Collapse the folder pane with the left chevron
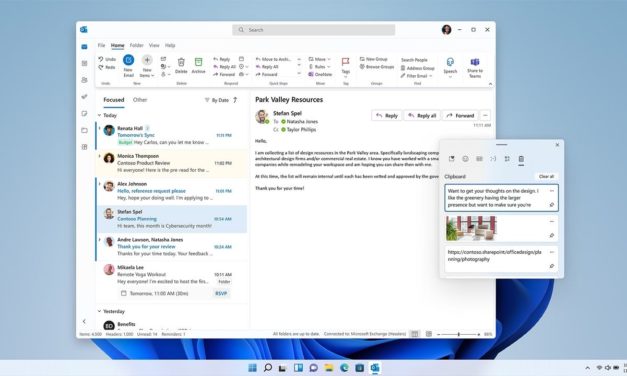 coord(84,321)
